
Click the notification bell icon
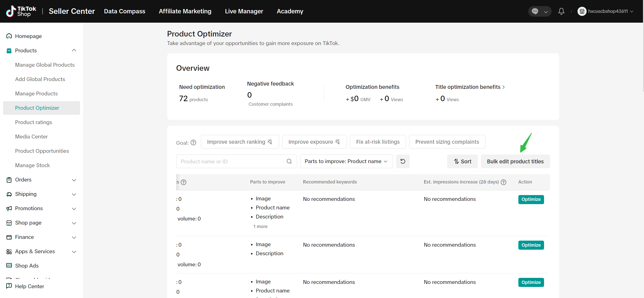pyautogui.click(x=561, y=11)
